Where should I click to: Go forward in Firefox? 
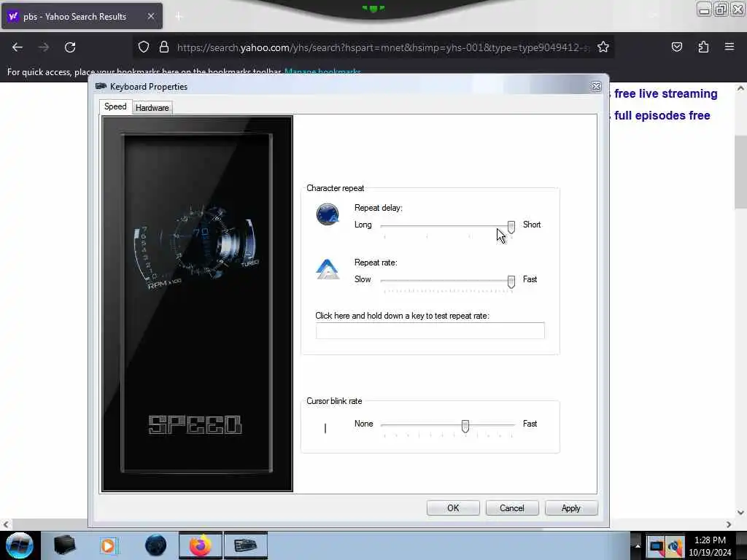pos(43,47)
